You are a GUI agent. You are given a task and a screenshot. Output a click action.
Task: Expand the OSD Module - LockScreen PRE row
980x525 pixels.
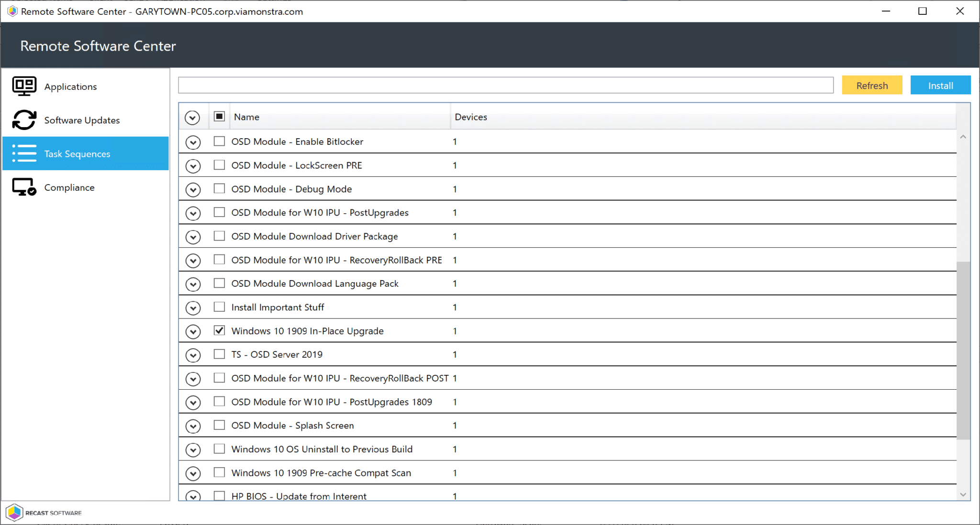(x=193, y=166)
